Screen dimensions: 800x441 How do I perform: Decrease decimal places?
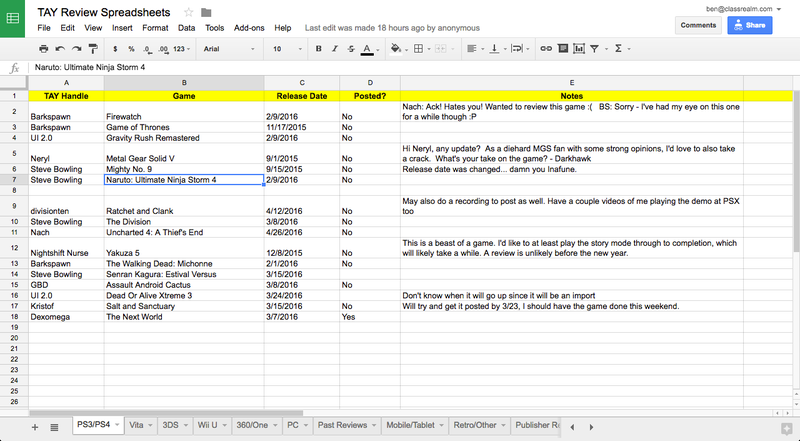pos(147,49)
